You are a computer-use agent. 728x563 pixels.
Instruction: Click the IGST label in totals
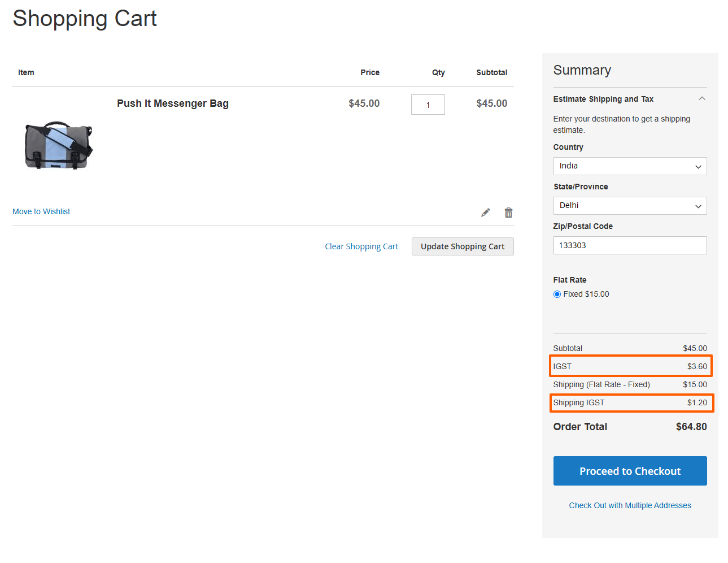click(x=563, y=366)
